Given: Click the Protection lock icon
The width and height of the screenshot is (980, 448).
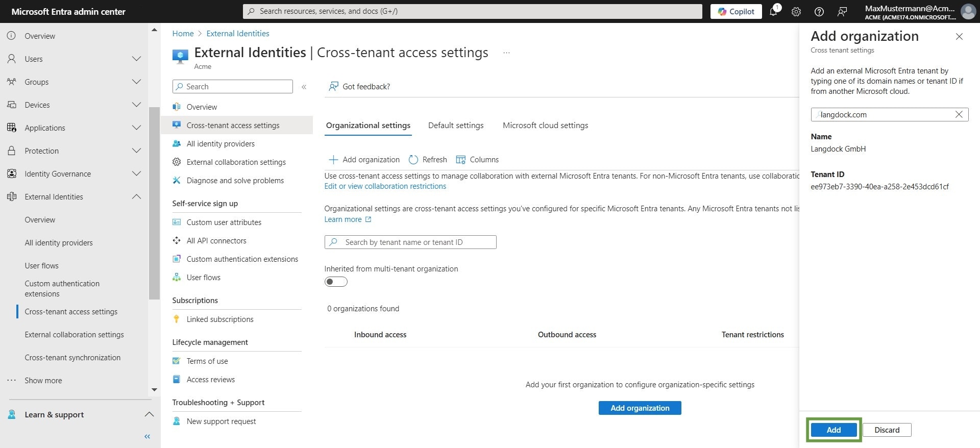Looking at the screenshot, I should [x=11, y=151].
